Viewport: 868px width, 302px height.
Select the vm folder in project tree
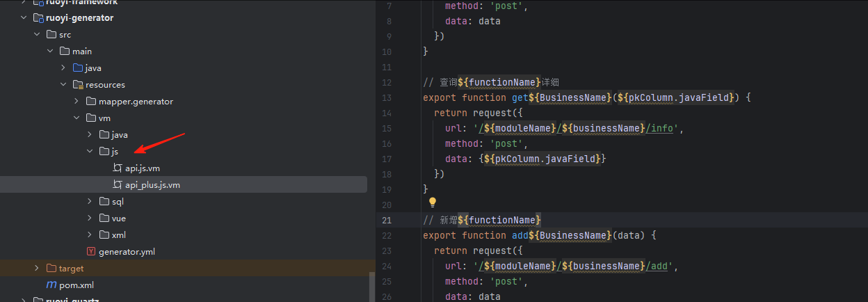(104, 118)
